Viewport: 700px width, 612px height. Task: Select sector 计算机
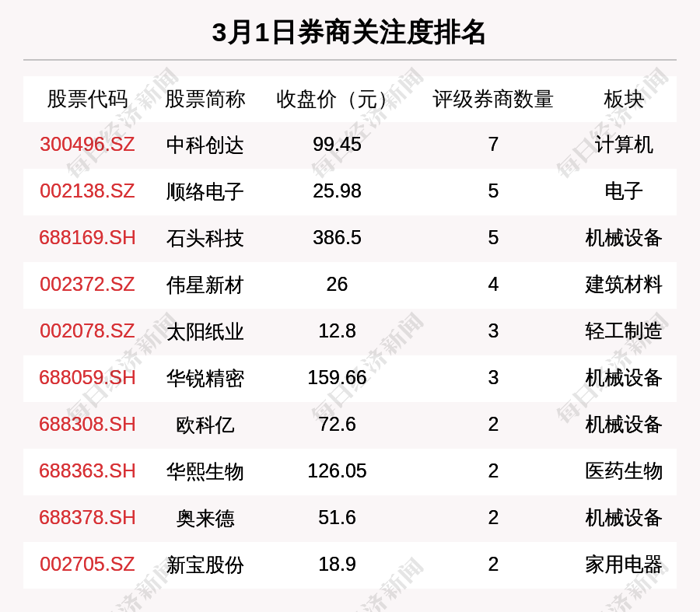(624, 145)
